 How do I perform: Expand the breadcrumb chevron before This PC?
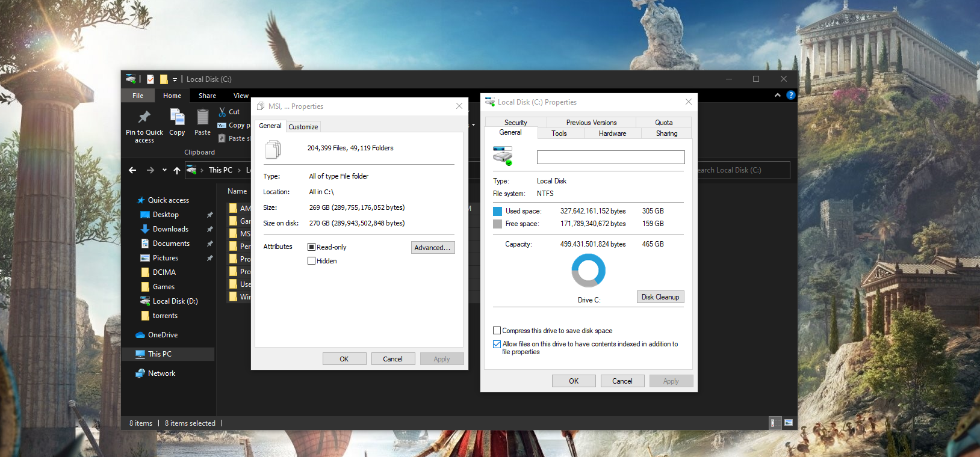(x=202, y=170)
